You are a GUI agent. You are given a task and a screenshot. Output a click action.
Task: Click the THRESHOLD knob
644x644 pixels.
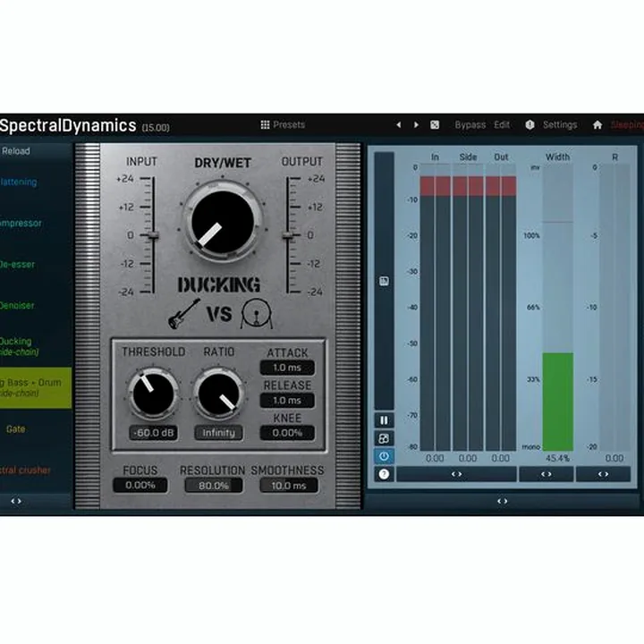[x=153, y=394]
